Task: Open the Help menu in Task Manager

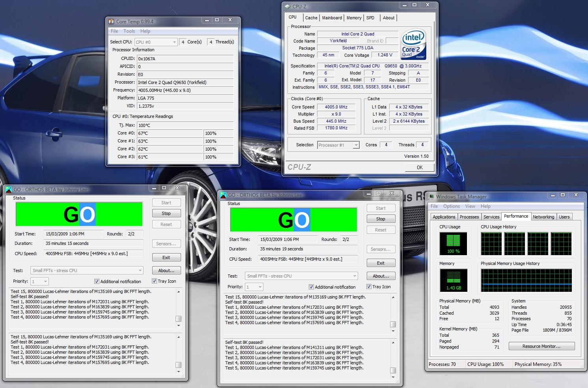Action: 485,206
